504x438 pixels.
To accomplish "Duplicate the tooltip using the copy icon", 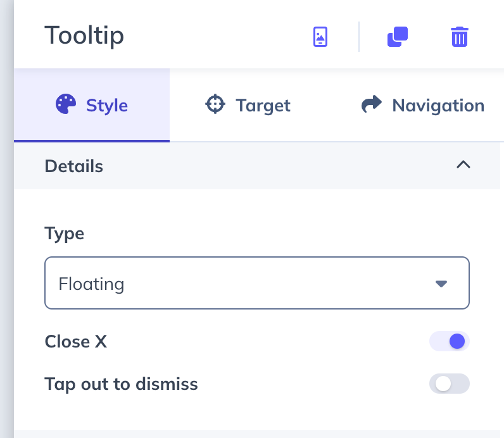I will click(397, 37).
